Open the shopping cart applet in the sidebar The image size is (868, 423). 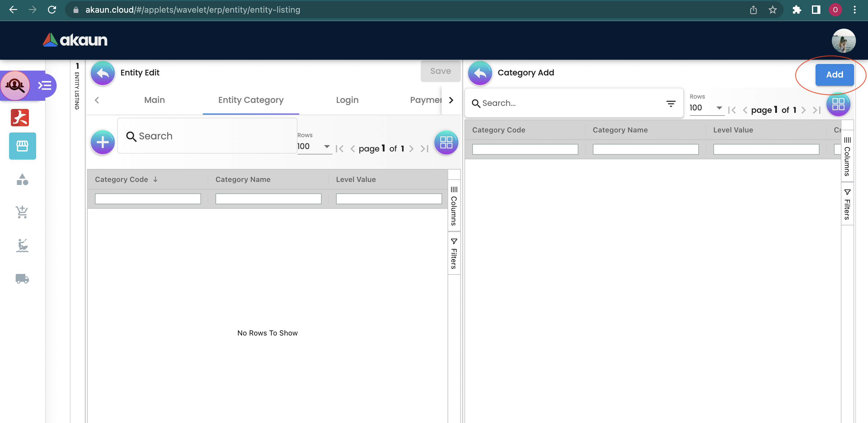[22, 212]
